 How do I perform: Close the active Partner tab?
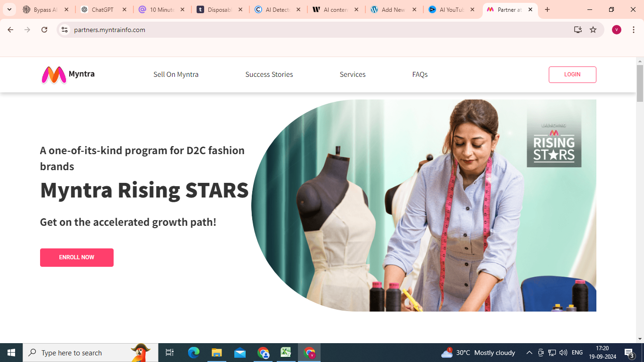coord(530,9)
